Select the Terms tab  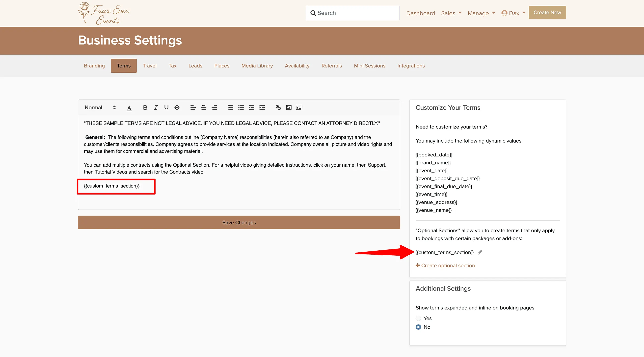(x=124, y=66)
